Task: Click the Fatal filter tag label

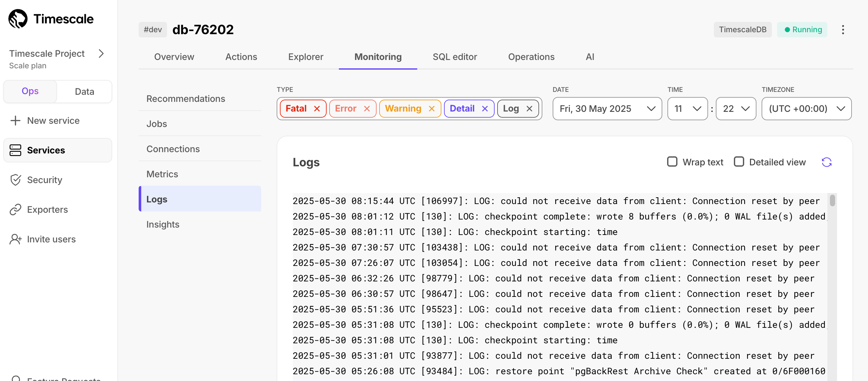Action: pyautogui.click(x=296, y=109)
